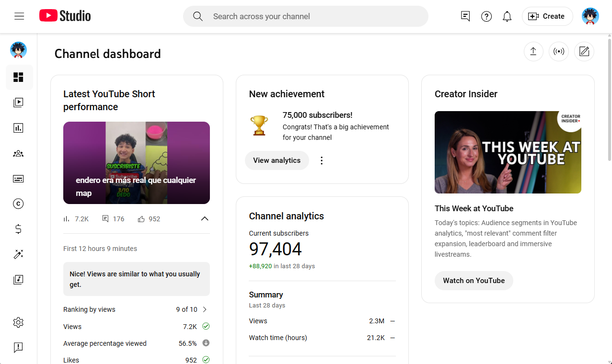
Task: Click the This Week at YouTube title text
Action: [474, 208]
